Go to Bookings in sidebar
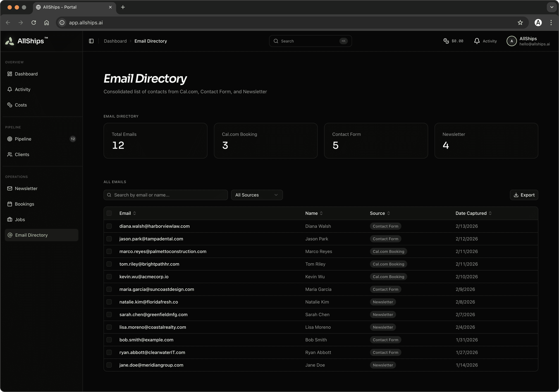 click(24, 204)
